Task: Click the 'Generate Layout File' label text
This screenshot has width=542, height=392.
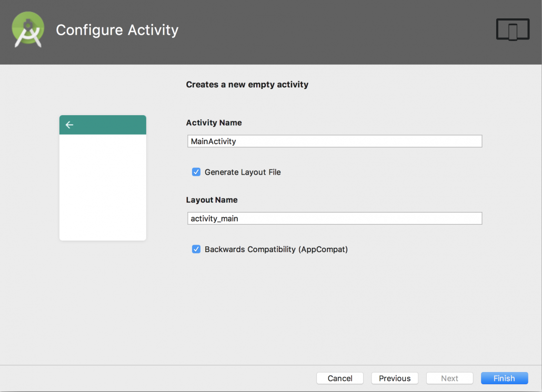Action: (x=243, y=172)
